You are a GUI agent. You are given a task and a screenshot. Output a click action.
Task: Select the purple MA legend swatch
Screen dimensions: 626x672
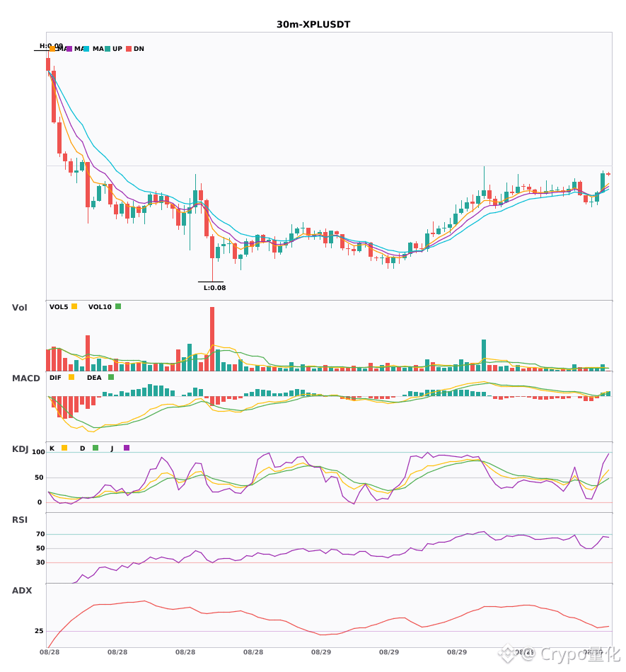[x=69, y=49]
